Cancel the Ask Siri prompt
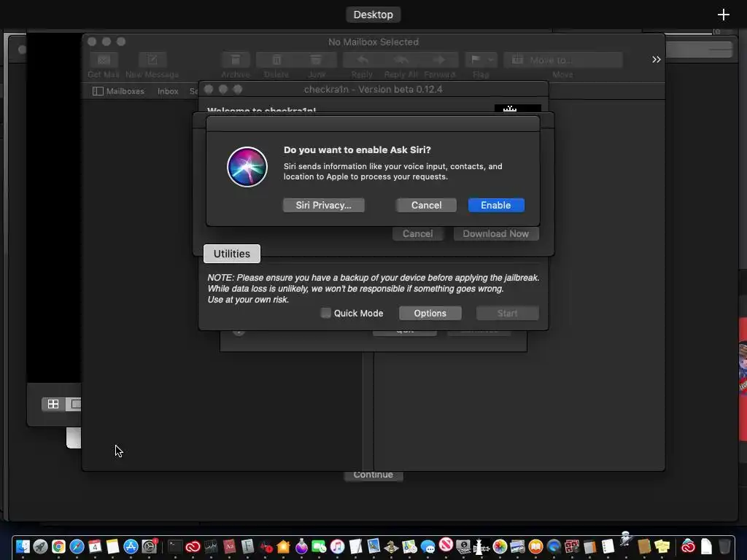This screenshot has width=747, height=560. pyautogui.click(x=426, y=205)
